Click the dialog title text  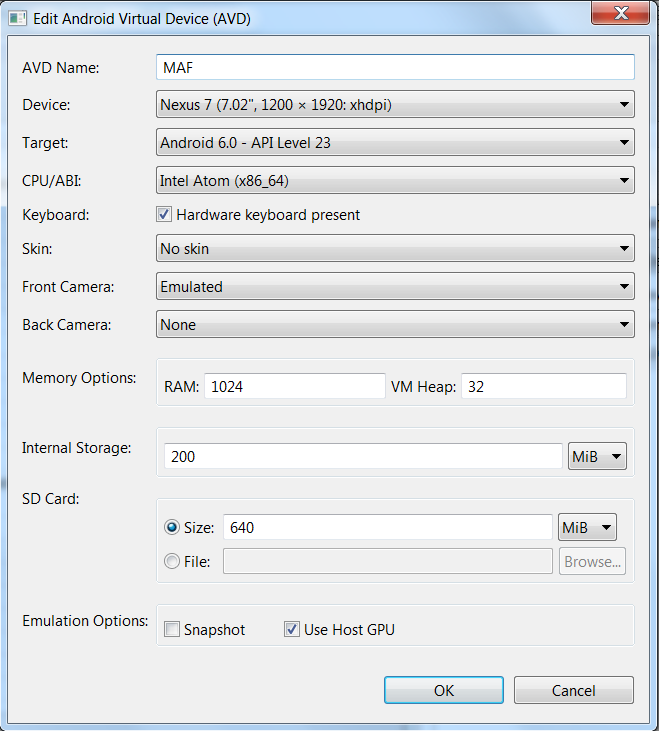(x=142, y=19)
